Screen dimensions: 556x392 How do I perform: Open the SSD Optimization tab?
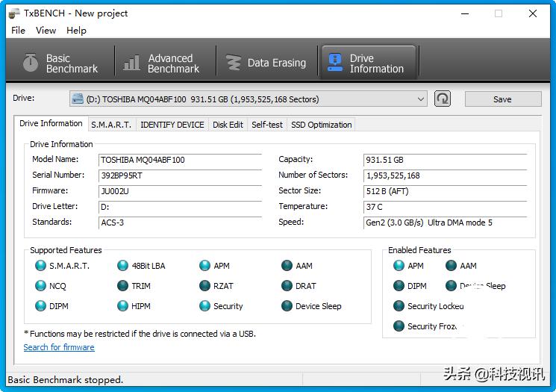pyautogui.click(x=321, y=125)
